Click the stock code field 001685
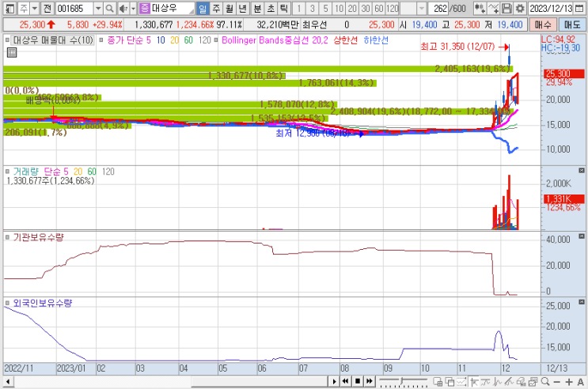The height and width of the screenshot is (389, 588). (74, 8)
